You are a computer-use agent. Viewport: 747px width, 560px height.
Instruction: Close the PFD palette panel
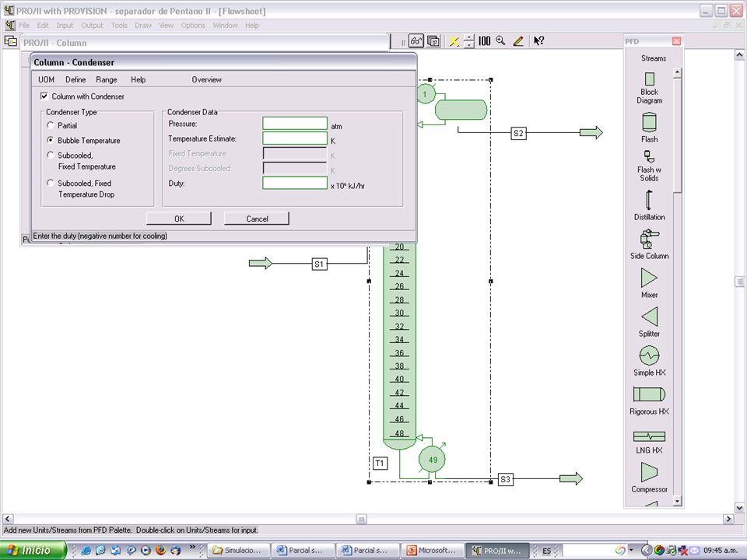pos(676,41)
